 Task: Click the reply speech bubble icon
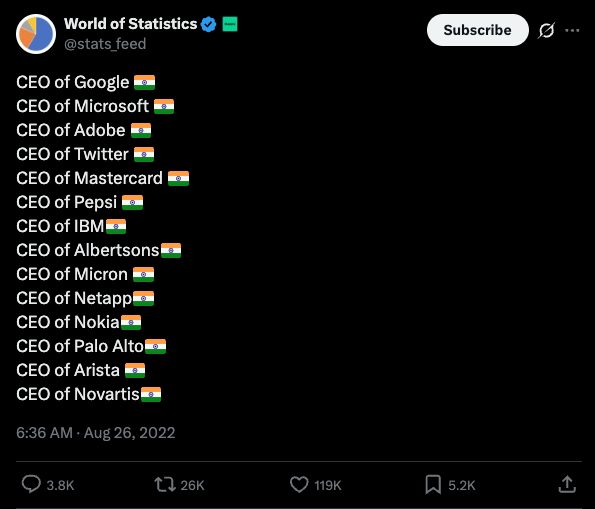pyautogui.click(x=31, y=484)
